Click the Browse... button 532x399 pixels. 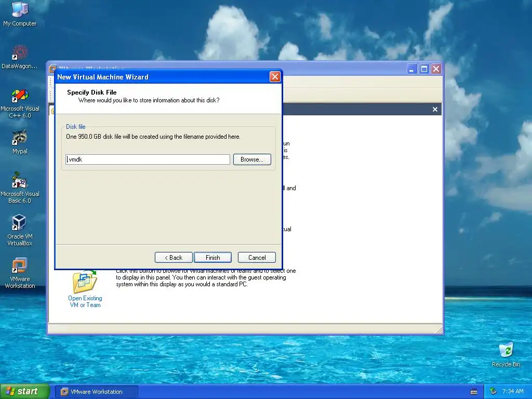[x=252, y=159]
